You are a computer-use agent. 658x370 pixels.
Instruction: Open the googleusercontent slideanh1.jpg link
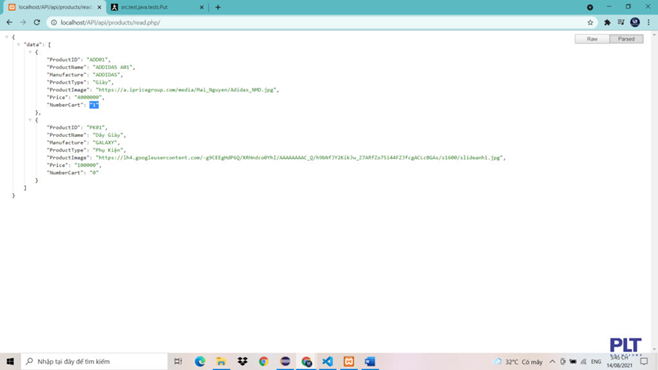(300, 158)
